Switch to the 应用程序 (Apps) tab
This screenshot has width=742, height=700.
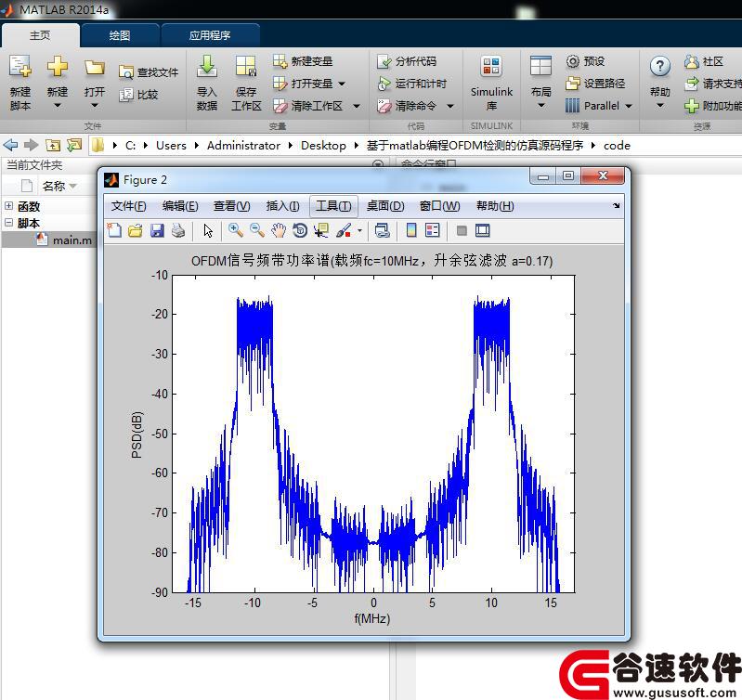click(x=210, y=35)
